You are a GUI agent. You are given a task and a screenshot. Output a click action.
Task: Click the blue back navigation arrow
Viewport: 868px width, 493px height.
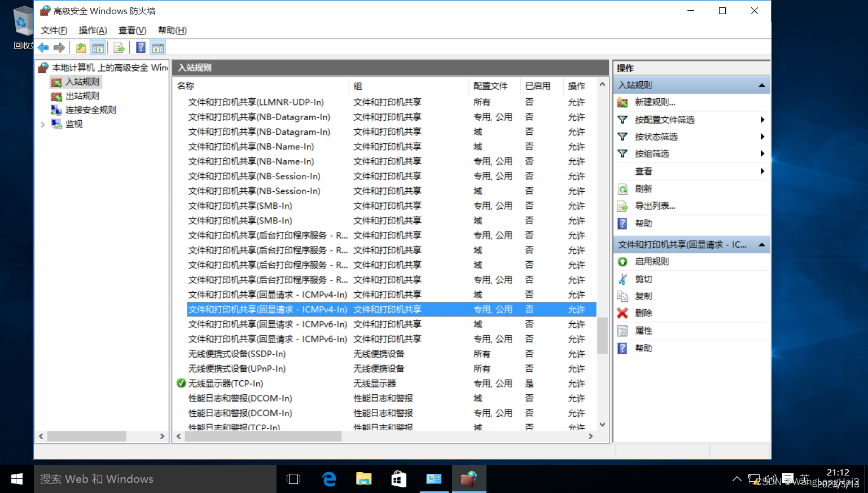coord(43,47)
